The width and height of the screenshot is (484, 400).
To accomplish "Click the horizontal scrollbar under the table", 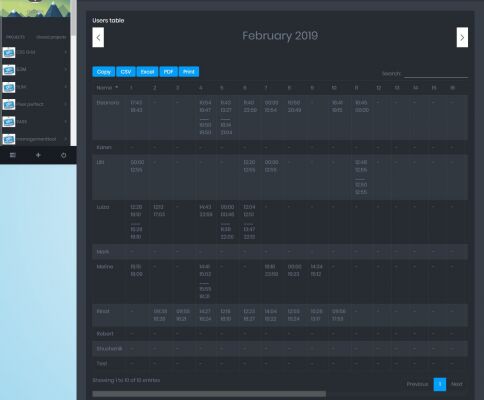I will [x=209, y=394].
